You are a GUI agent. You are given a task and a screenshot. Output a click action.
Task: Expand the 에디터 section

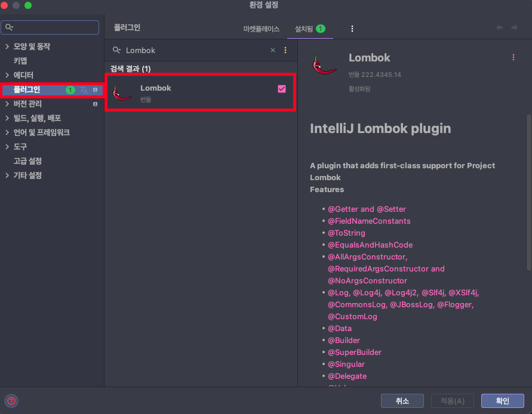tap(7, 75)
